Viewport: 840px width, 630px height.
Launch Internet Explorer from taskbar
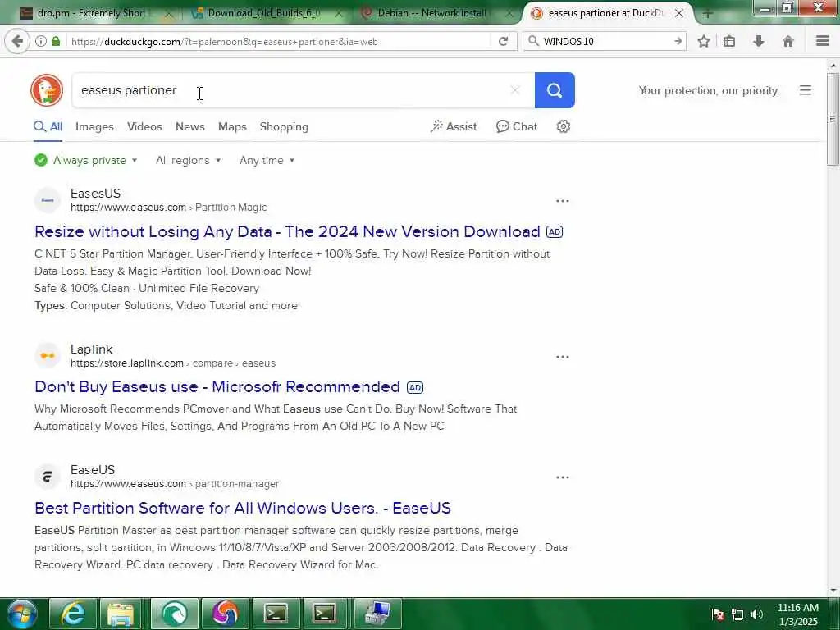[x=73, y=614]
